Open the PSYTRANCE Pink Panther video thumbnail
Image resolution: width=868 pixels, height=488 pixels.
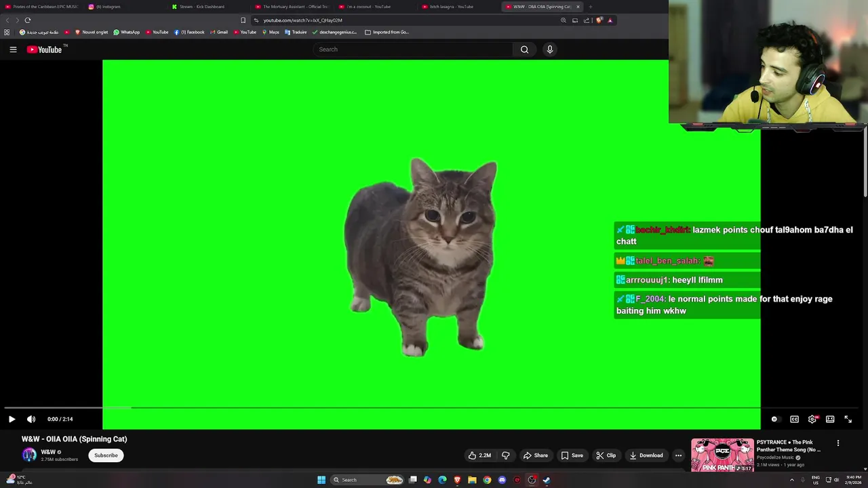(722, 455)
